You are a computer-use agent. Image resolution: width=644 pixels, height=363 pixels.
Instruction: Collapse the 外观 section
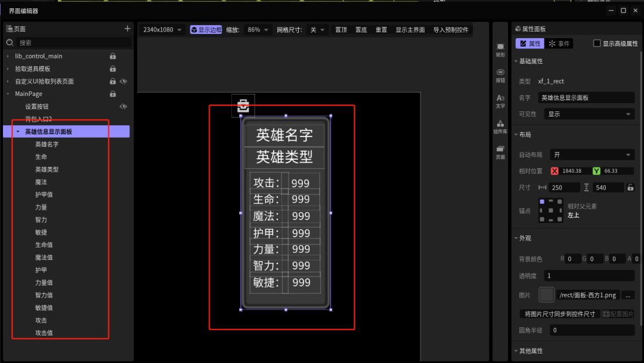point(516,238)
